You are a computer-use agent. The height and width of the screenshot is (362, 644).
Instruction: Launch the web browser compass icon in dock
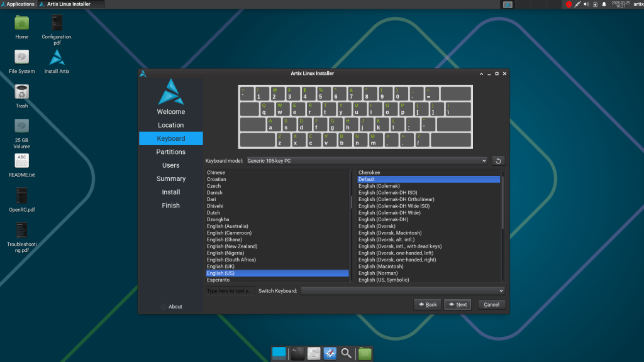(330, 354)
